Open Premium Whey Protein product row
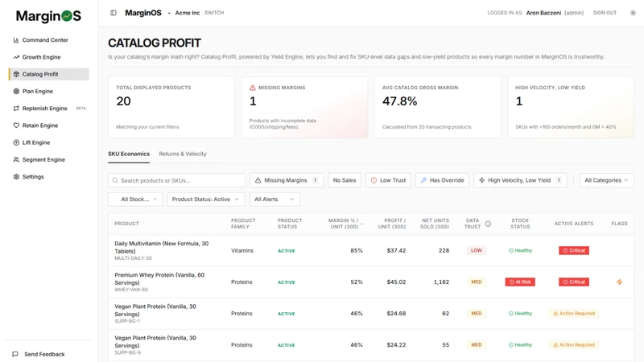This screenshot has height=362, width=644. point(371,282)
